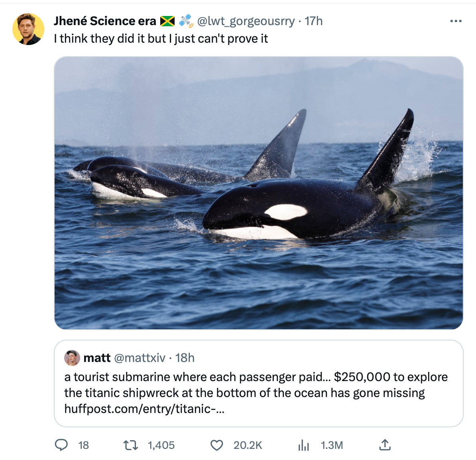Enlarge the orca whales photo

[x=258, y=193]
